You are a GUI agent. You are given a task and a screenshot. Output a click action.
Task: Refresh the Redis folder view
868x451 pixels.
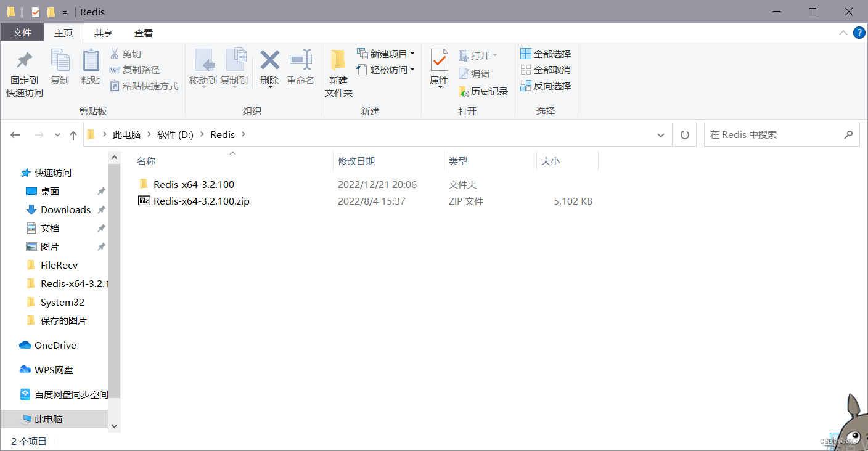684,135
